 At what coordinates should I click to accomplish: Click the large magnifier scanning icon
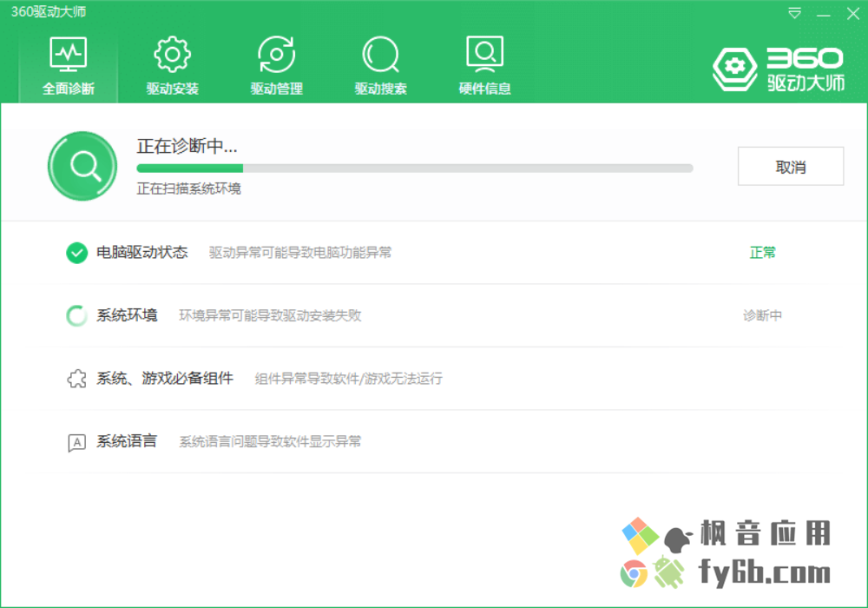point(82,166)
